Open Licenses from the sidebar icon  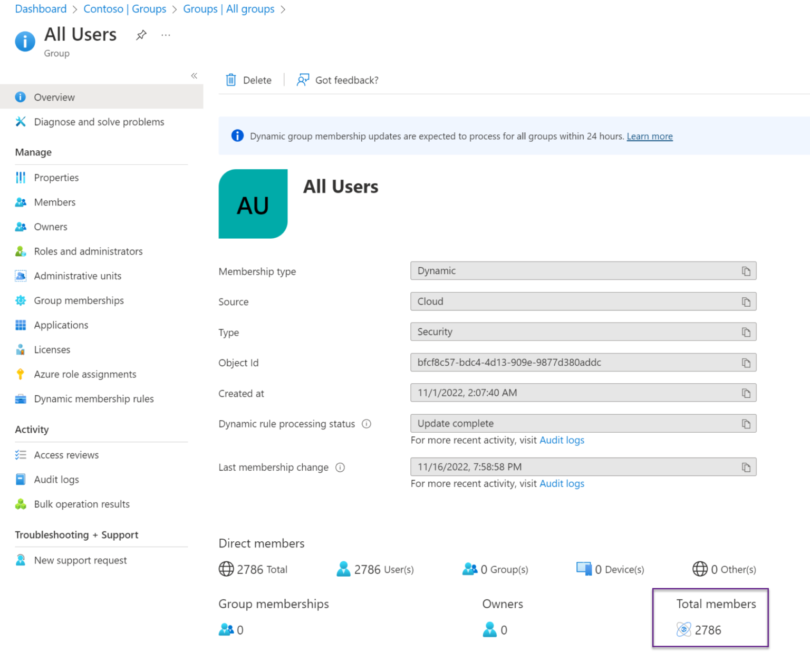[21, 349]
